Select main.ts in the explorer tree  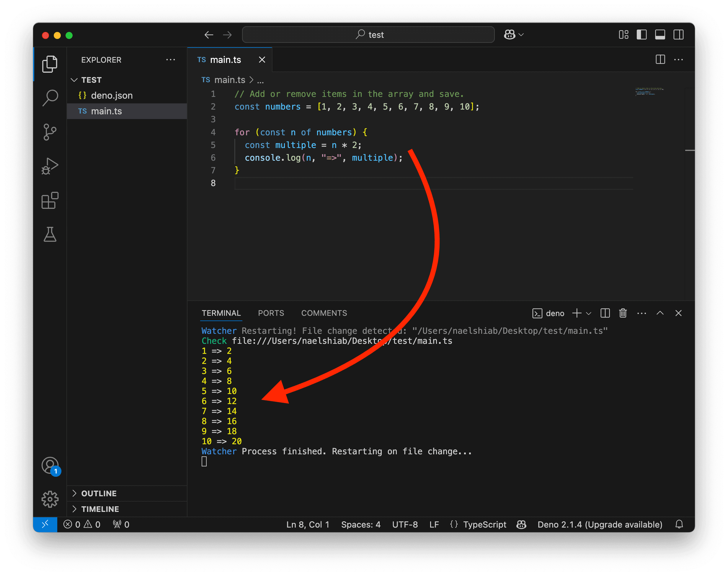point(127,111)
